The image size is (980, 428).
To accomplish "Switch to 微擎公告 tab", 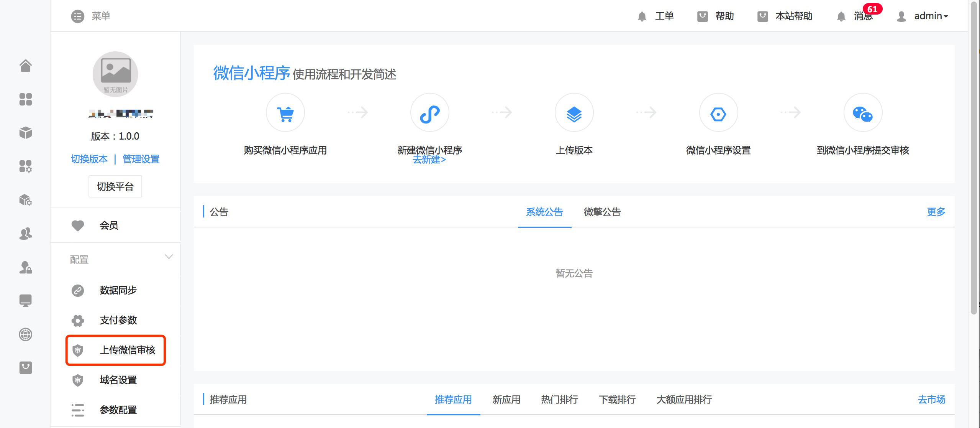I will (602, 212).
